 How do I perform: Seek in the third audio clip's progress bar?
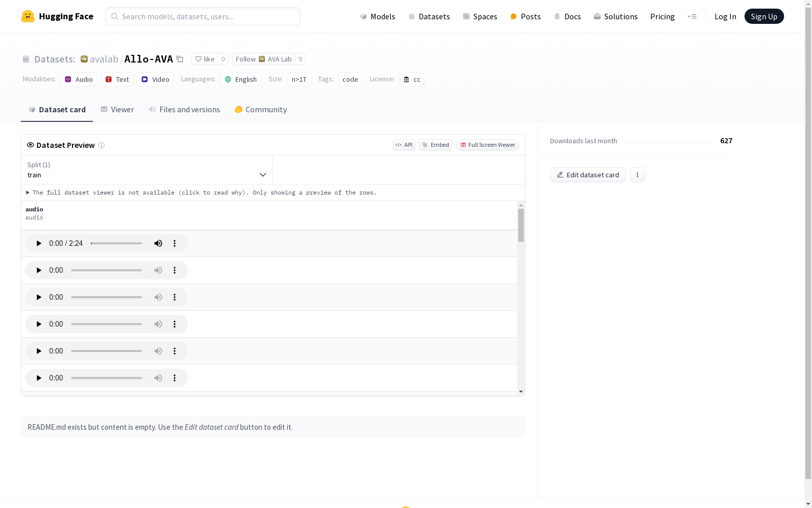(107, 297)
